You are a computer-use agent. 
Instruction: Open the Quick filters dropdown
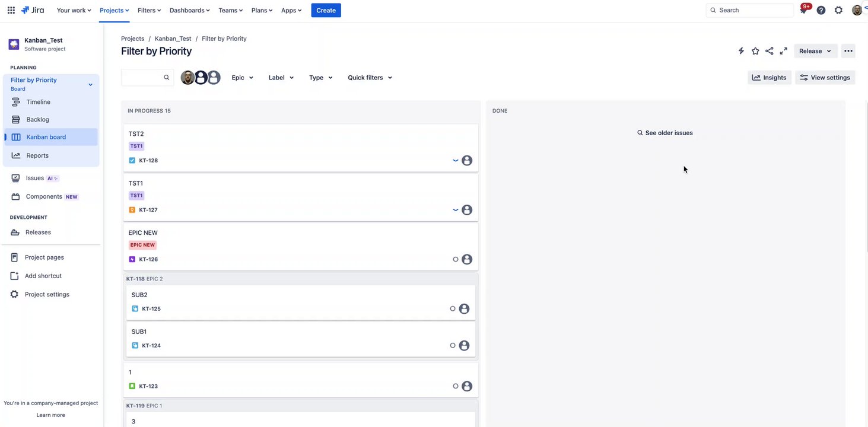coord(370,78)
